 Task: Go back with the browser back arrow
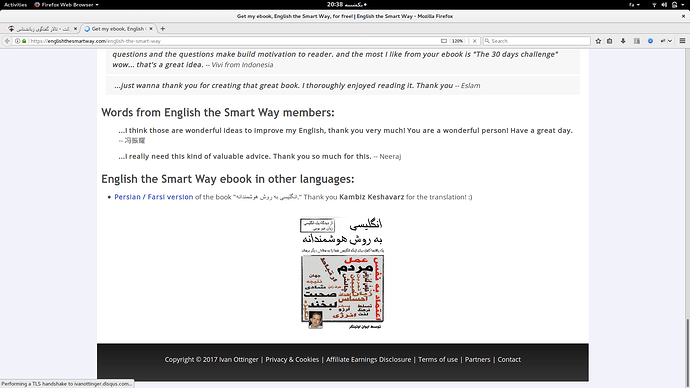pos(7,41)
